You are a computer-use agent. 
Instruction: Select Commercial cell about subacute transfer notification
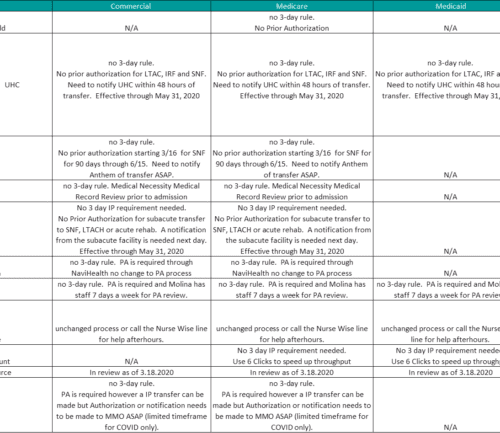point(131,229)
